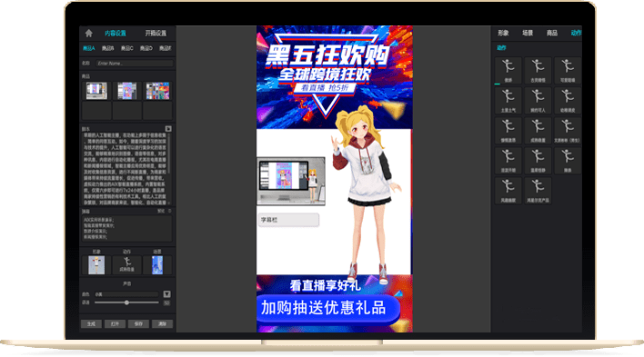
Task: Open the 动作 tab in right panel
Action: click(576, 33)
